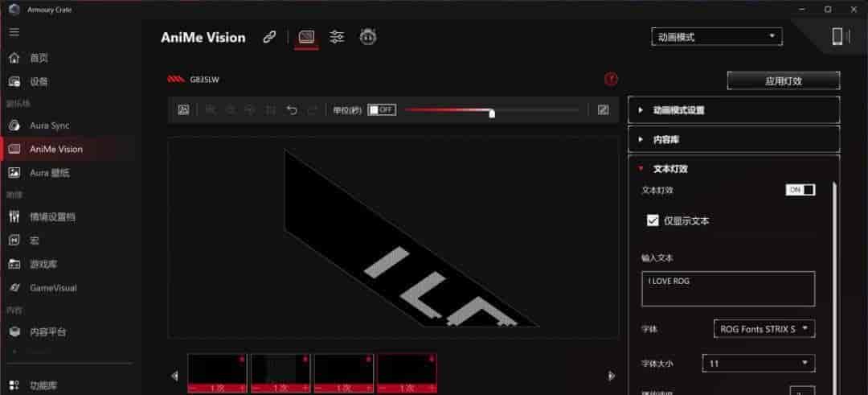Click the chain link icon beside AniMe Vision
Screen dimensions: 868x395
[269, 38]
